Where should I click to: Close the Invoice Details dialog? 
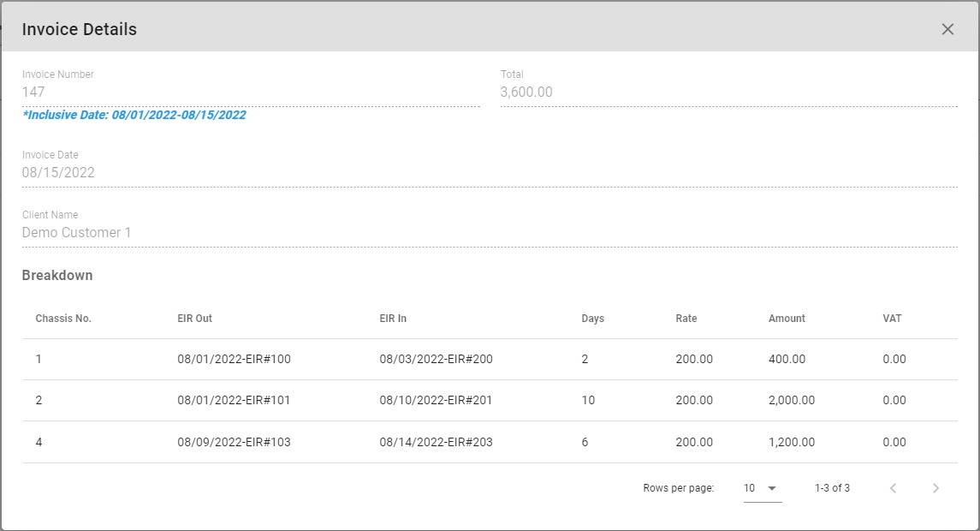947,29
